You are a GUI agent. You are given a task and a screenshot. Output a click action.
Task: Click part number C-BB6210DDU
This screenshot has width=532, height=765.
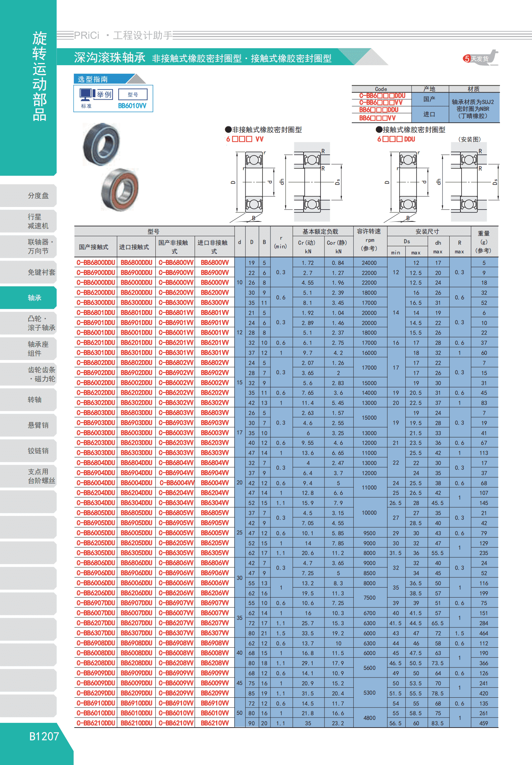tap(96, 723)
